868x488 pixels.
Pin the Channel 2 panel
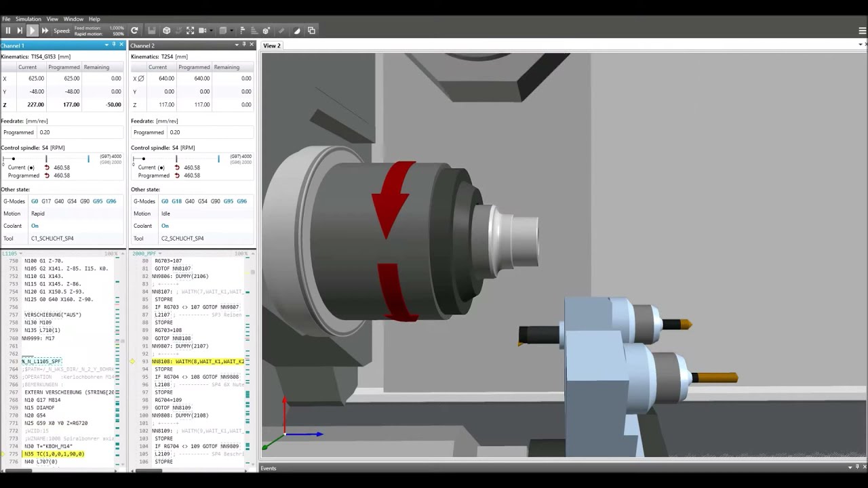244,45
